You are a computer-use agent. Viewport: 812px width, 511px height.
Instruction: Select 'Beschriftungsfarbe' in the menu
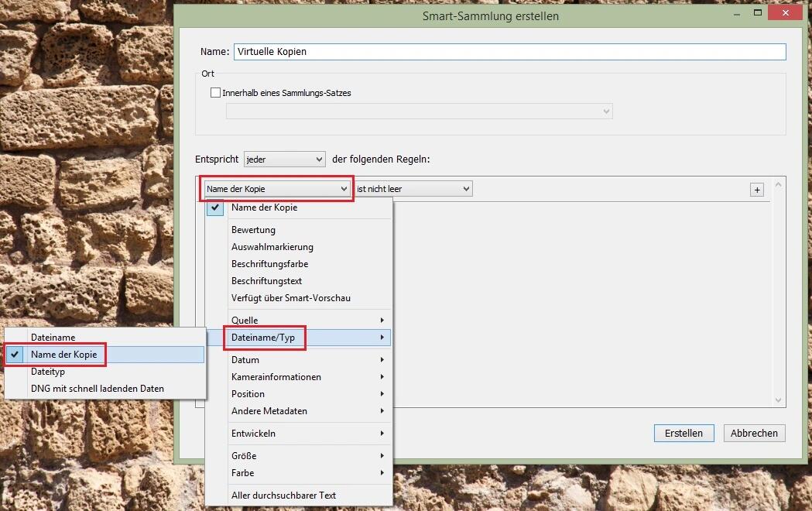tap(269, 264)
